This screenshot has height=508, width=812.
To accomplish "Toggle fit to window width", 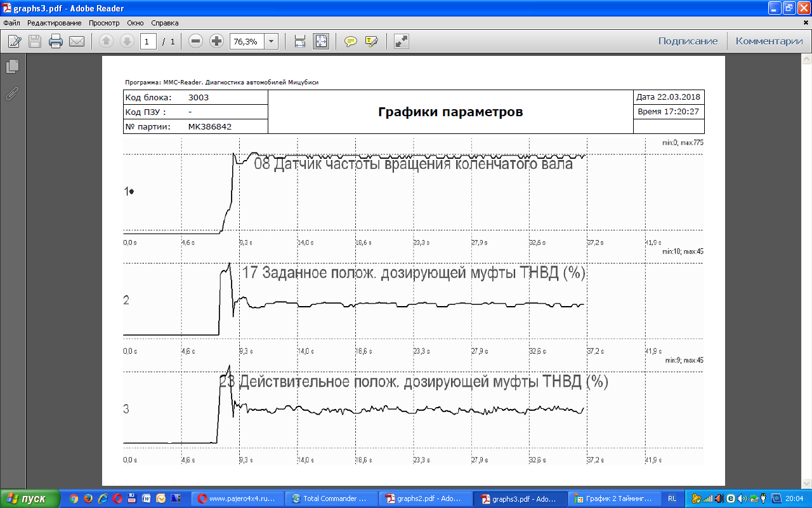I will click(x=300, y=41).
